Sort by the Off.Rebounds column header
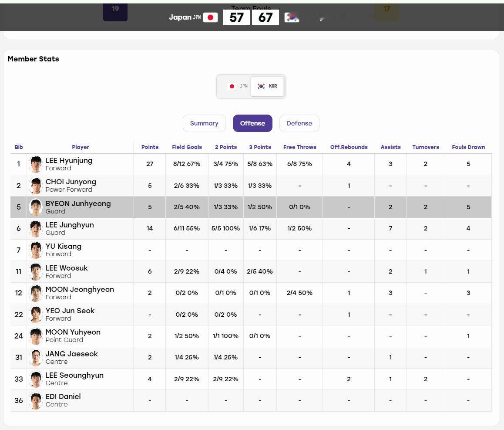 (x=349, y=147)
